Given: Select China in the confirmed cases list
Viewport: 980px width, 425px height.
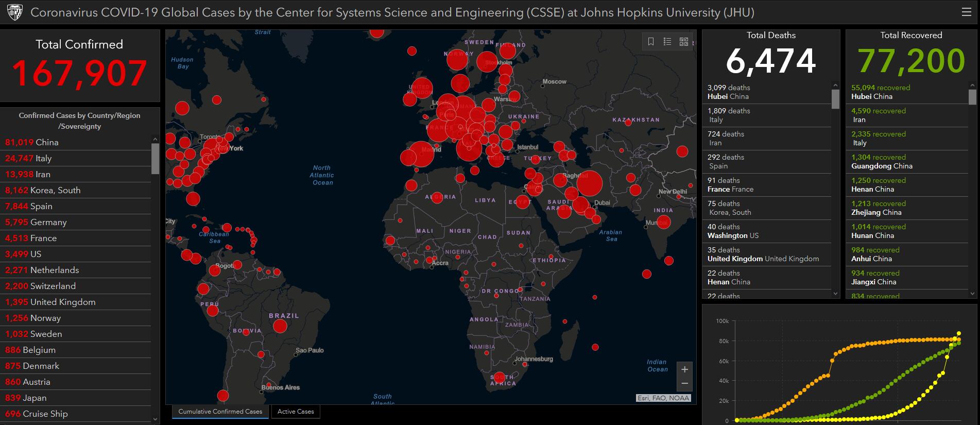Looking at the screenshot, I should click(x=76, y=142).
